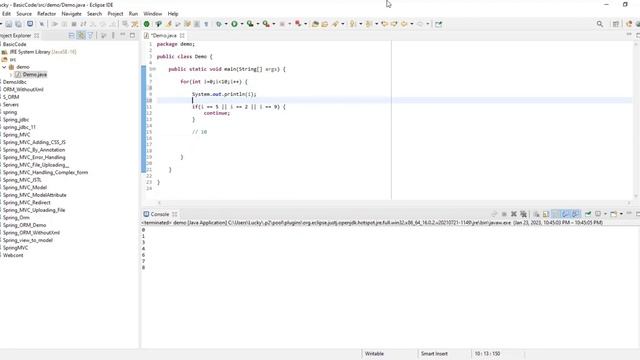This screenshot has width=640, height=360.
Task: Open the Display Selected Console dropdown arrow
Action: (x=605, y=214)
